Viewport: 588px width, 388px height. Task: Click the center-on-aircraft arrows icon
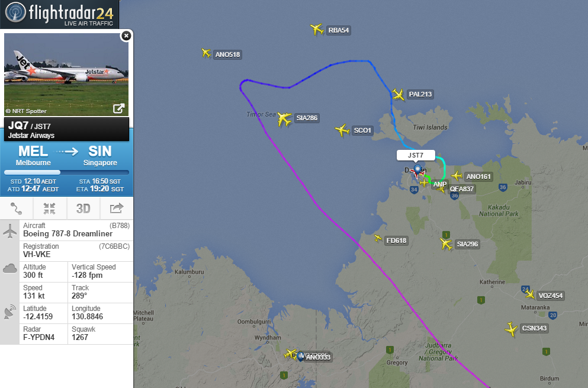tap(49, 209)
